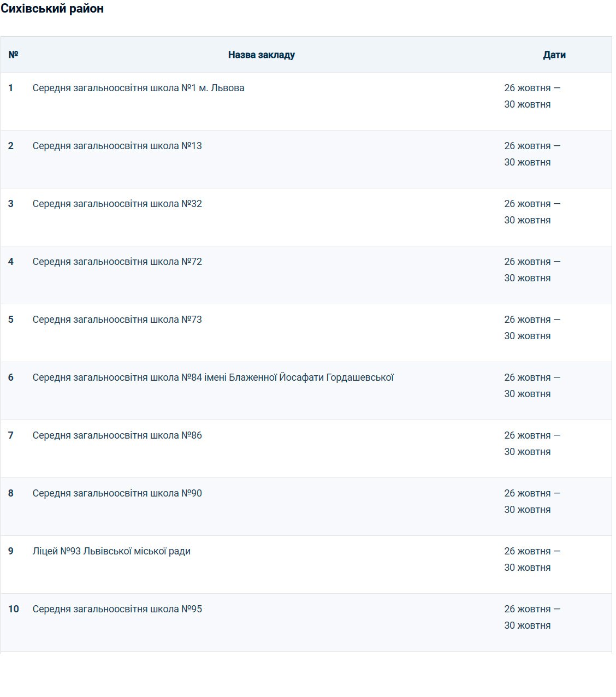Select row number 10 beside school №95
The width and height of the screenshot is (616, 697).
[x=14, y=609]
